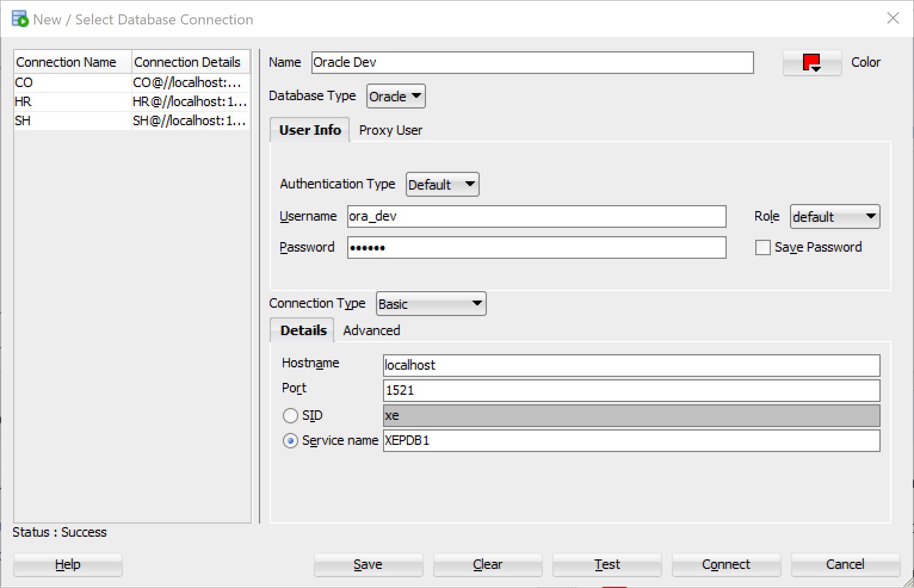This screenshot has width=914, height=588.
Task: Tick the Save Password checkbox
Action: pos(762,247)
